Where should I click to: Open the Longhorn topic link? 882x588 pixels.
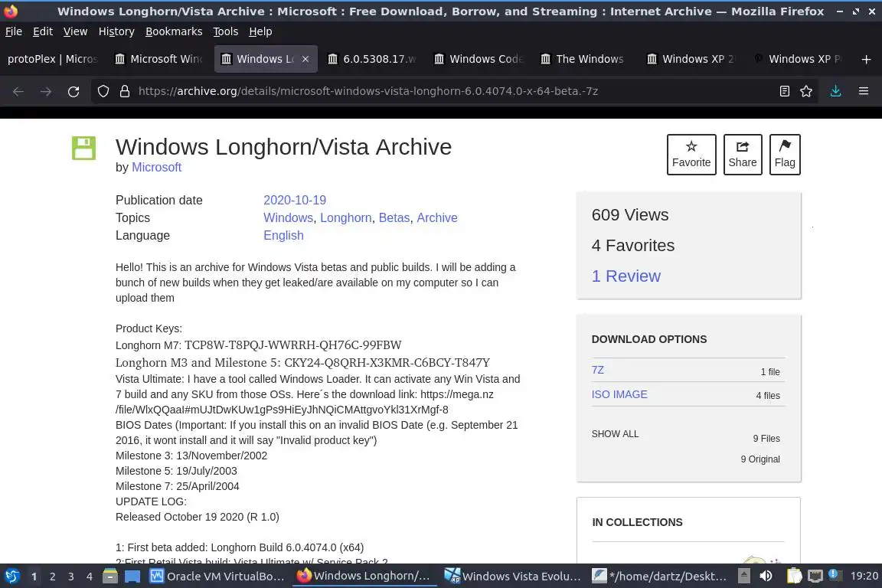pos(346,217)
